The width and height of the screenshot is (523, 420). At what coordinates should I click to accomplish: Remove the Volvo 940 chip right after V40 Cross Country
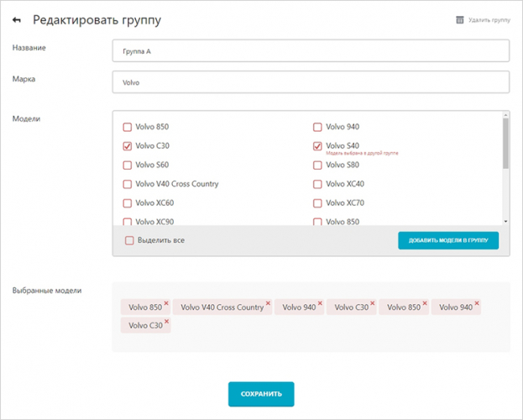click(320, 303)
